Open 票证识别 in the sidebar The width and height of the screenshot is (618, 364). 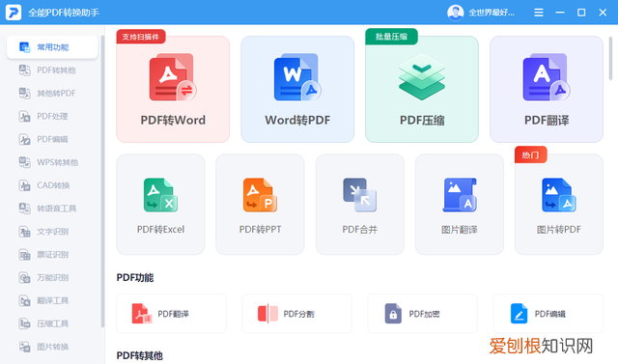(52, 255)
